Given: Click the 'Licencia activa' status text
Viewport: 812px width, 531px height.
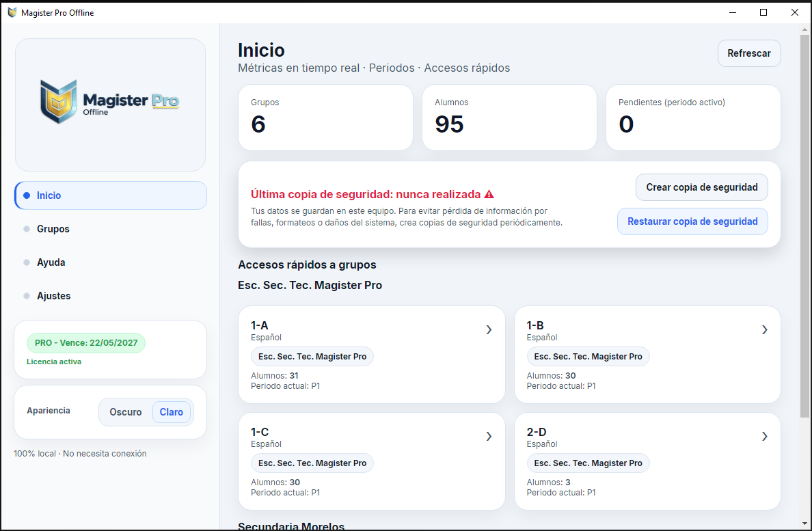Looking at the screenshot, I should (x=54, y=362).
